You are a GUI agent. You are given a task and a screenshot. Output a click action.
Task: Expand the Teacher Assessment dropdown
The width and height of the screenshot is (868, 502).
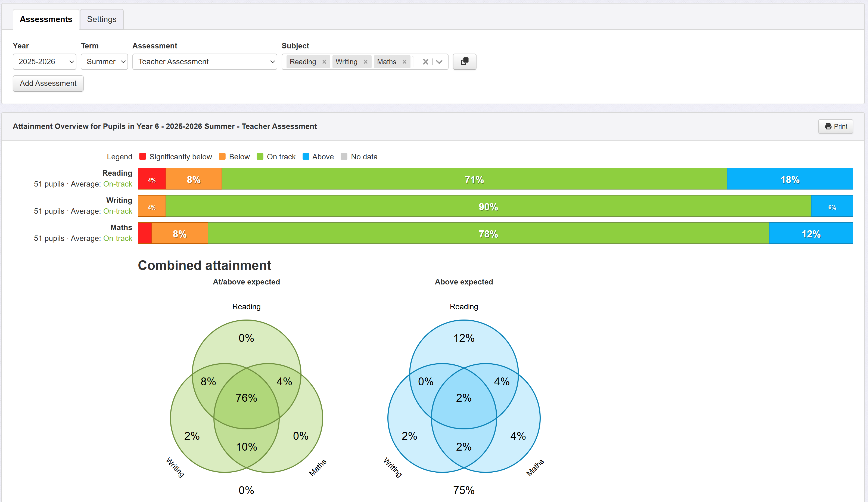point(205,62)
